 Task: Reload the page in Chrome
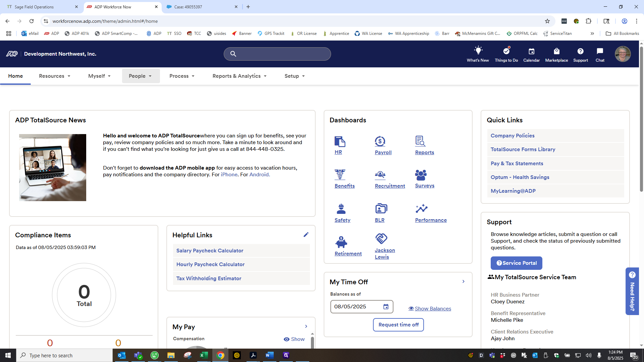32,21
